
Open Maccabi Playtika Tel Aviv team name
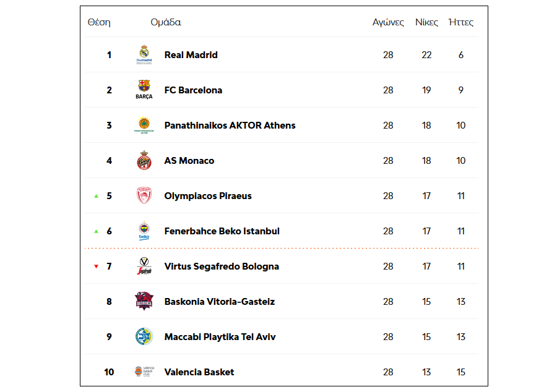pos(220,337)
